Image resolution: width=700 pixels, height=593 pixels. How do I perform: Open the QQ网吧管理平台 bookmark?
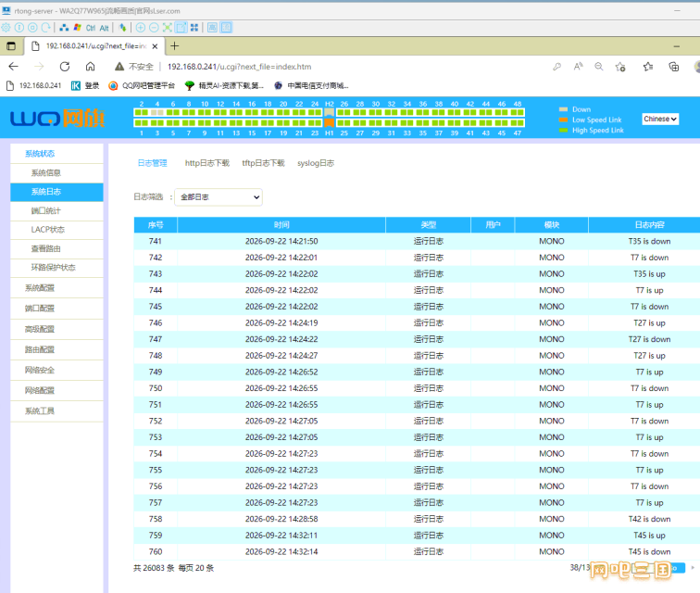(142, 85)
